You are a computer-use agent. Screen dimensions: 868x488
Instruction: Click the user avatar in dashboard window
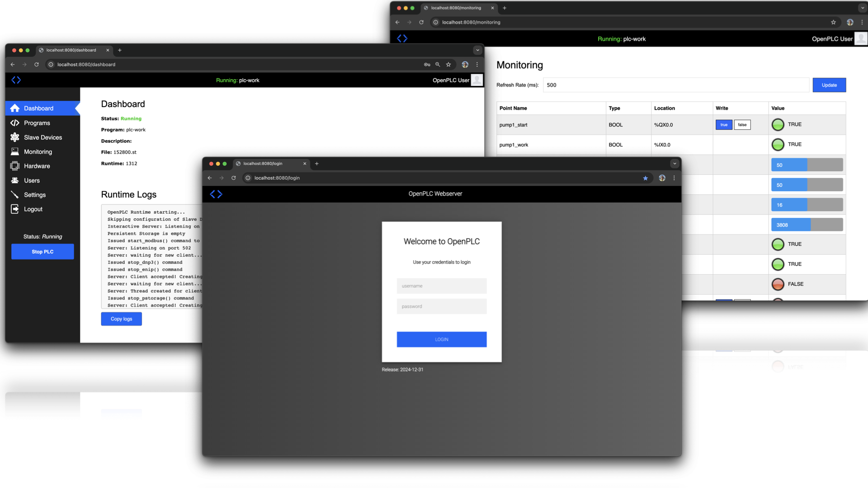point(477,80)
